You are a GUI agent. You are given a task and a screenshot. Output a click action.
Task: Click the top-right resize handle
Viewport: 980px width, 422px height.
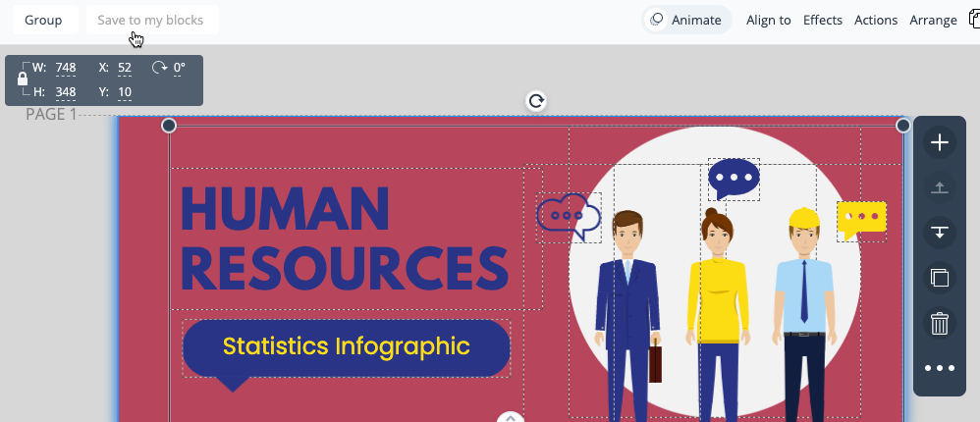pos(903,126)
